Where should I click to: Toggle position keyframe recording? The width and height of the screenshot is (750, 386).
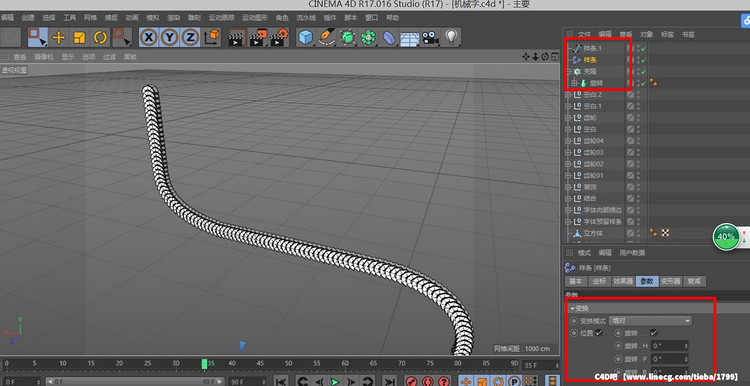tap(464, 381)
